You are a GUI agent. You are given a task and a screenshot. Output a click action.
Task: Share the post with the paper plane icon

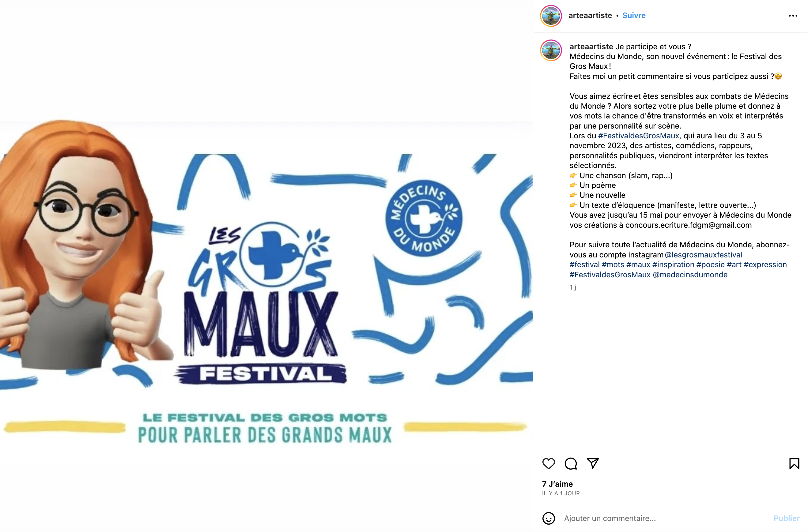click(x=593, y=463)
